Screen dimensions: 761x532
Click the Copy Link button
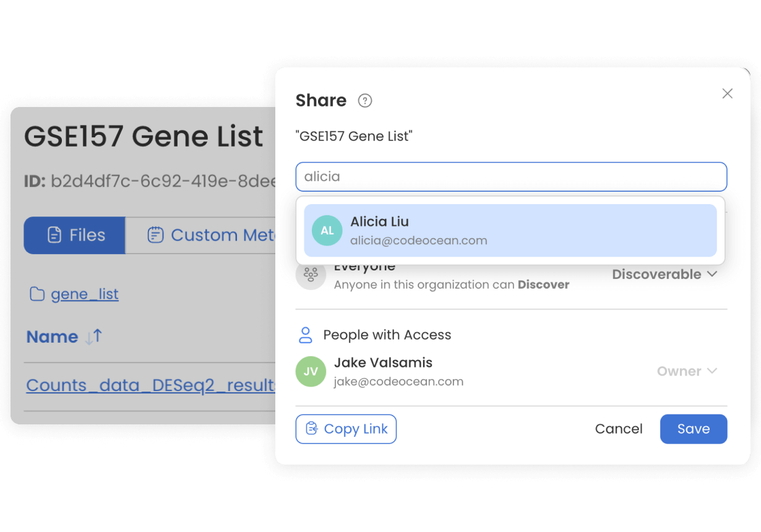click(346, 429)
